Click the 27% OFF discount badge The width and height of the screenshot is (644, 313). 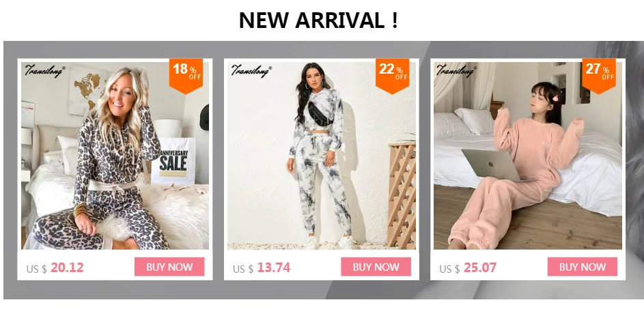[x=599, y=76]
